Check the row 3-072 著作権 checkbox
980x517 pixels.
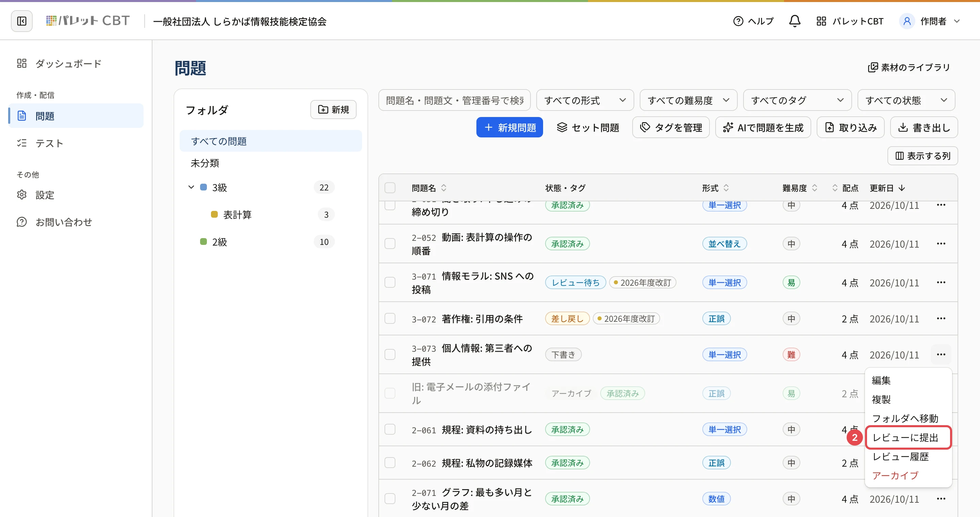coord(390,319)
